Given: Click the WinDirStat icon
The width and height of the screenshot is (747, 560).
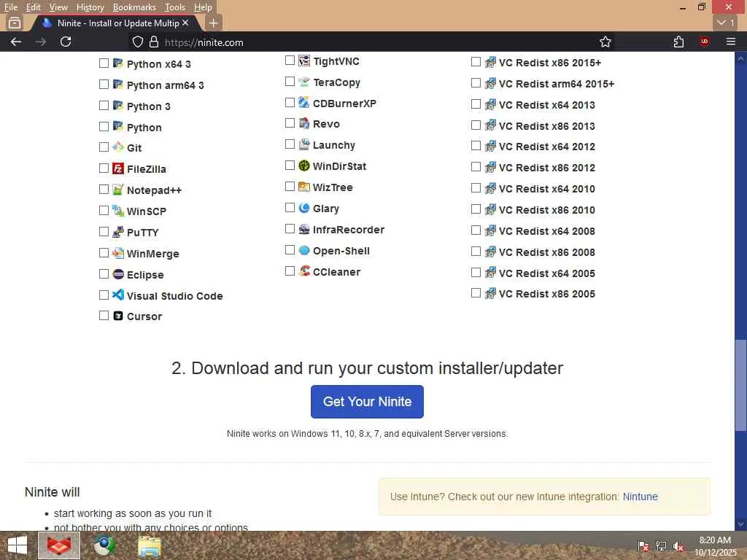Looking at the screenshot, I should tap(304, 166).
